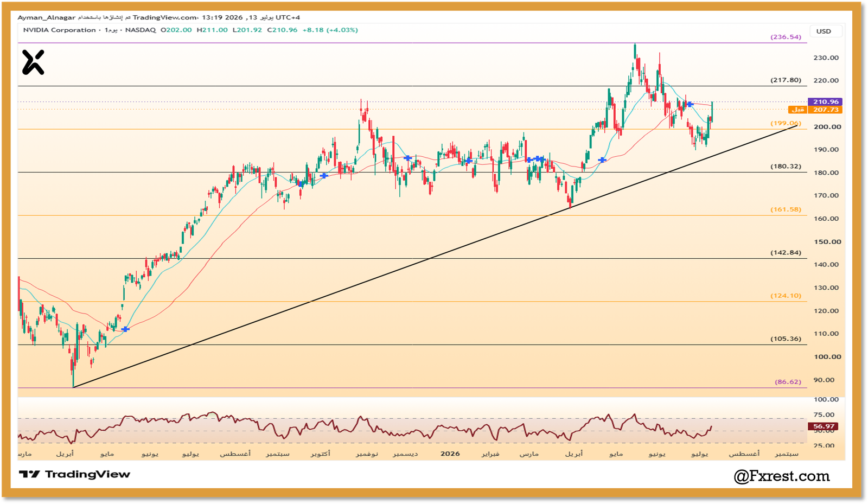Select the 217.80 horizontal level label
Image resolution: width=868 pixels, height=504 pixels.
coord(786,80)
